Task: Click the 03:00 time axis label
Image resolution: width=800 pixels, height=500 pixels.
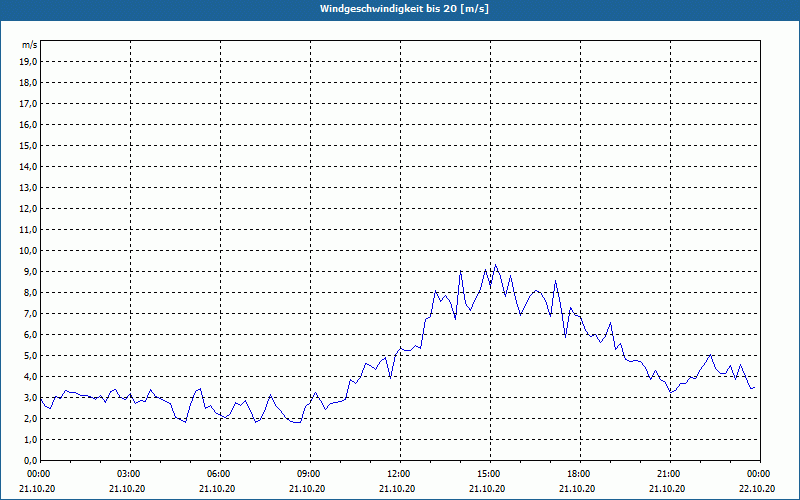Action: click(x=131, y=474)
